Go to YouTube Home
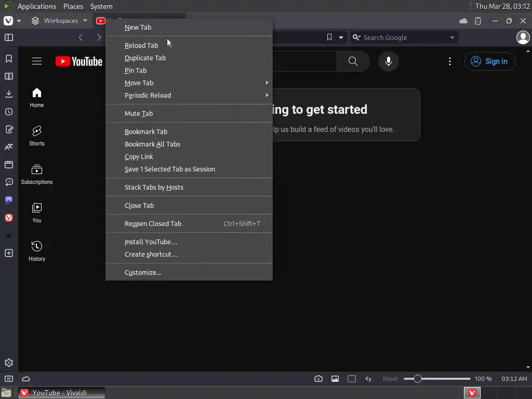Image resolution: width=532 pixels, height=399 pixels. tap(37, 98)
